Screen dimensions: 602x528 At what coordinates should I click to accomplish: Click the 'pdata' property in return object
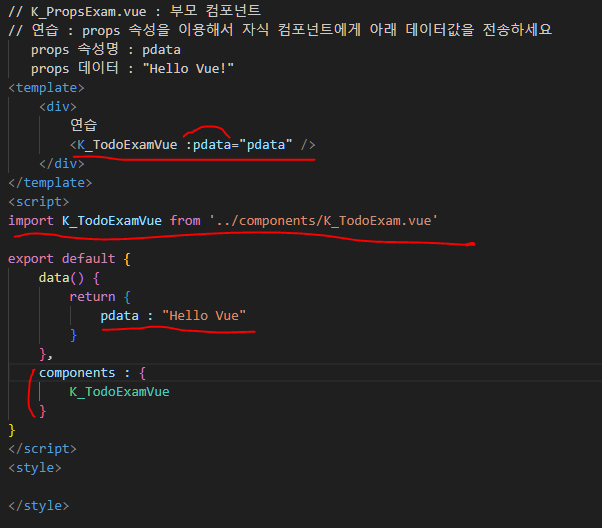pos(119,316)
